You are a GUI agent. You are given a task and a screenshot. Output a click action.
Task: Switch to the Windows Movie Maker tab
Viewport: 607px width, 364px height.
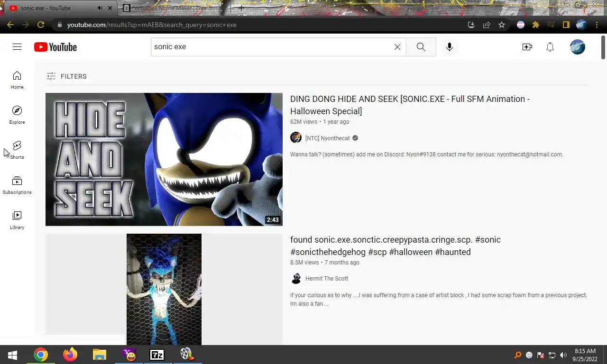[175, 8]
